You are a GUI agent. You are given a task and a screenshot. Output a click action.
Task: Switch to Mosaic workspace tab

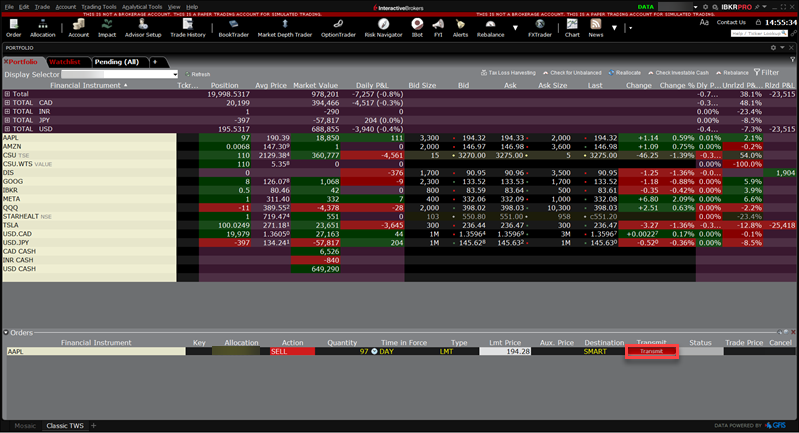pos(25,426)
